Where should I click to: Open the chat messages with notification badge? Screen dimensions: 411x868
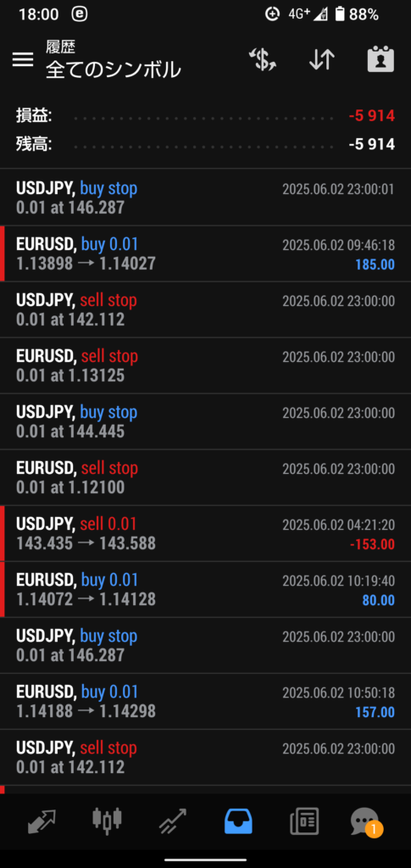365,822
